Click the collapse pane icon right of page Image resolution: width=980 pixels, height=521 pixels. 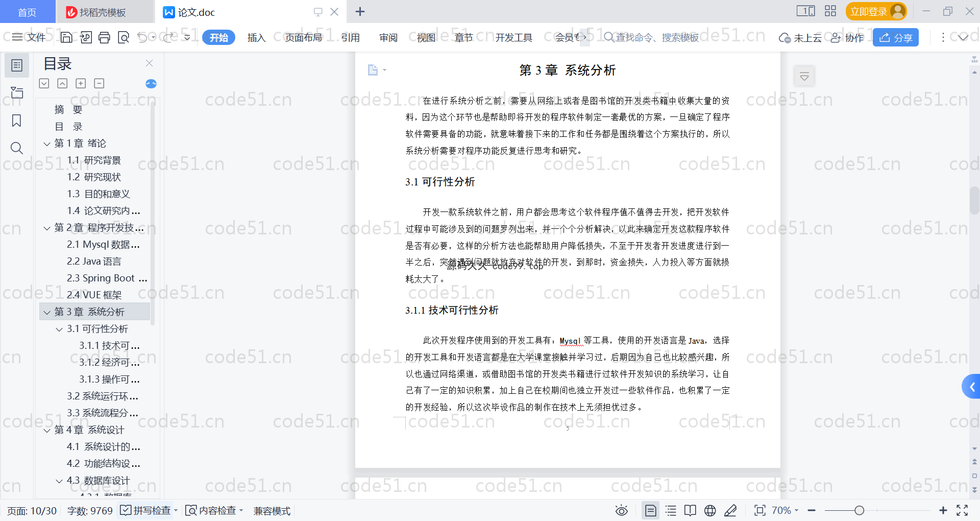coord(804,77)
